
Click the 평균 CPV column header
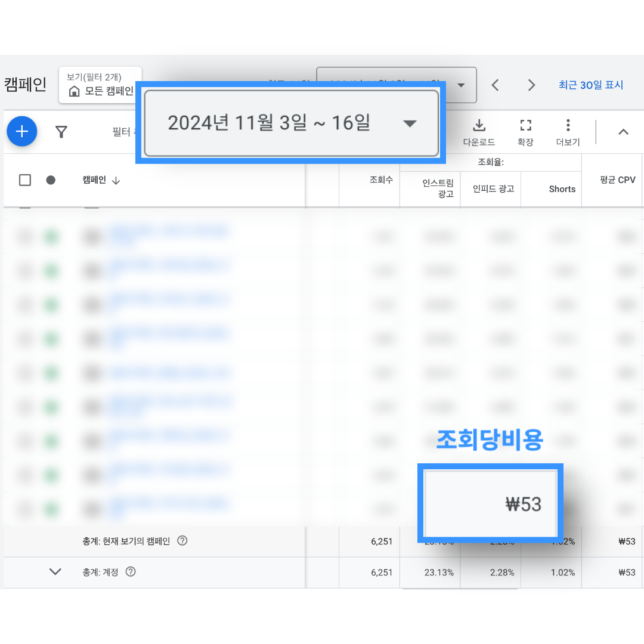(x=617, y=179)
